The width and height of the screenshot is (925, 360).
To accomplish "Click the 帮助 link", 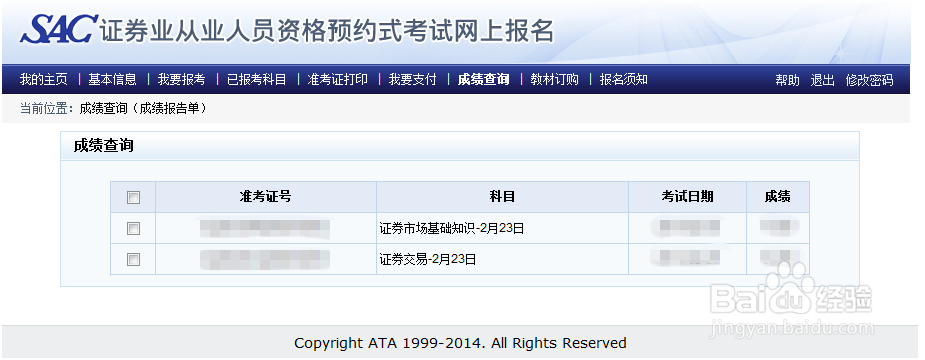I will pyautogui.click(x=788, y=80).
